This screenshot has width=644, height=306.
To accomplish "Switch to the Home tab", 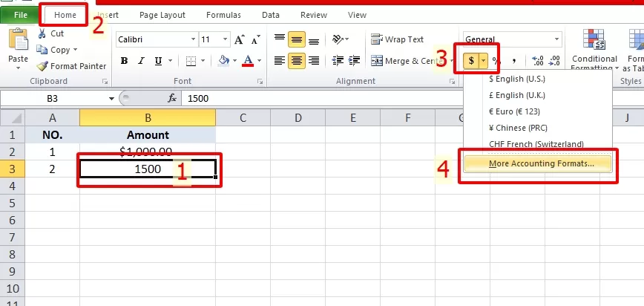I will (65, 15).
